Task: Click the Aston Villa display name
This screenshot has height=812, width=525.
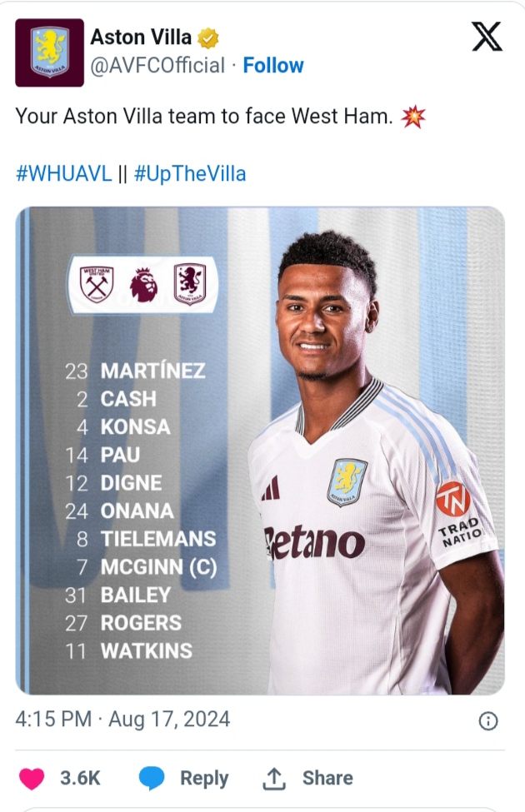Action: pyautogui.click(x=141, y=37)
